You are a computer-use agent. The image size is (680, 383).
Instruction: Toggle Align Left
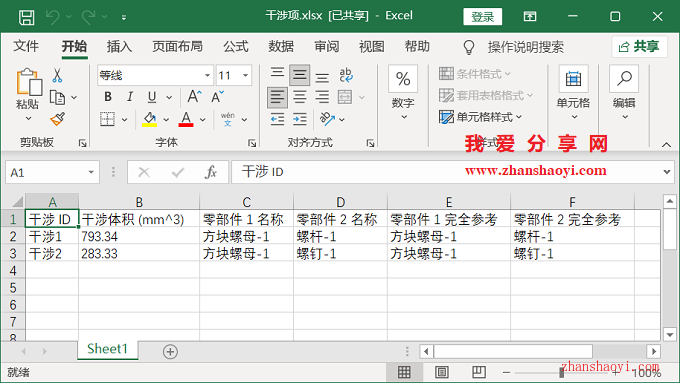[x=277, y=97]
